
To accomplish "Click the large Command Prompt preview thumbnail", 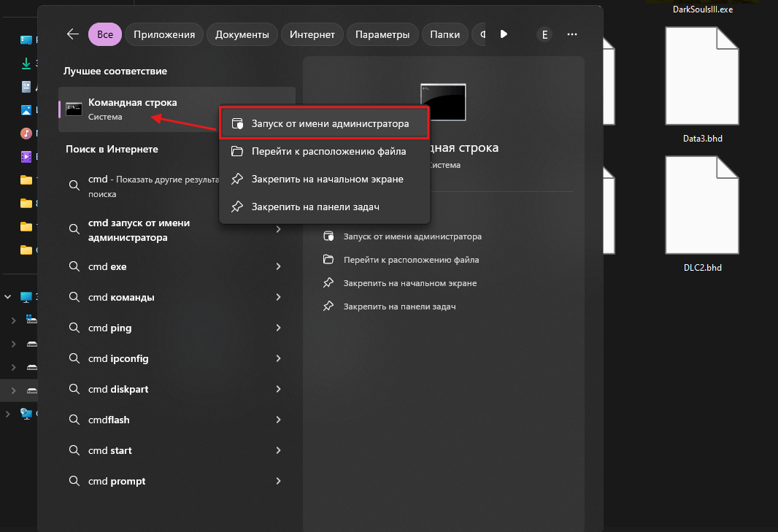I will (443, 102).
